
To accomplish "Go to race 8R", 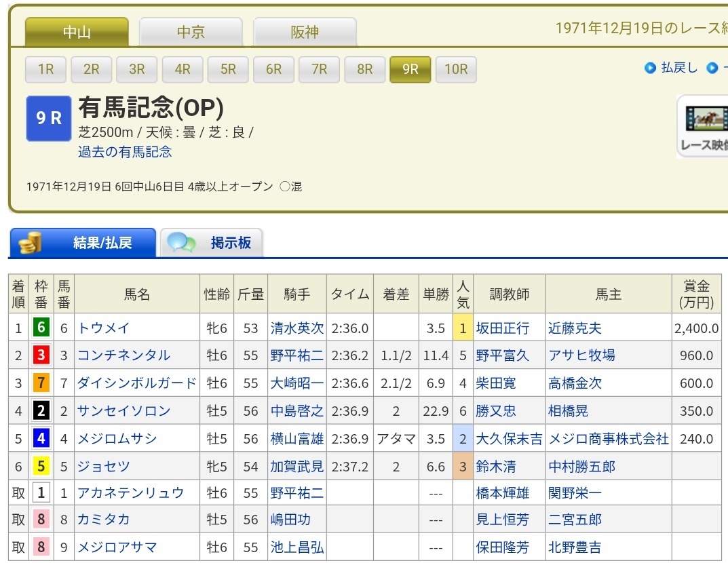I will pyautogui.click(x=364, y=69).
